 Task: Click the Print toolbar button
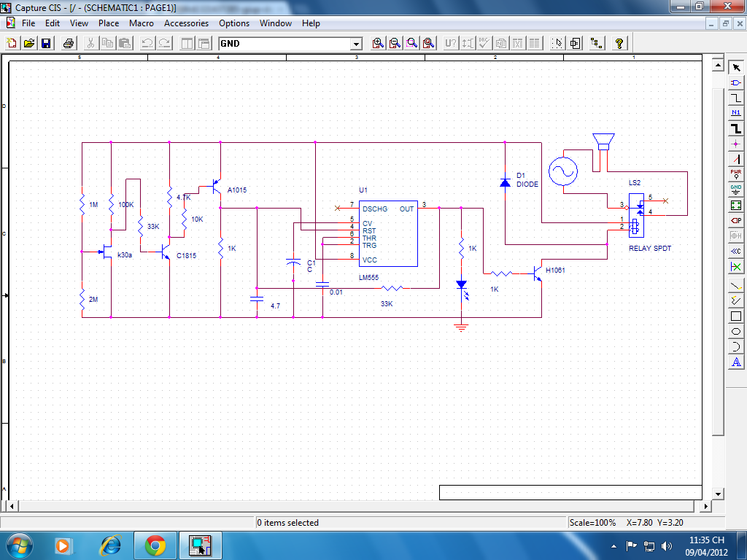(x=68, y=43)
